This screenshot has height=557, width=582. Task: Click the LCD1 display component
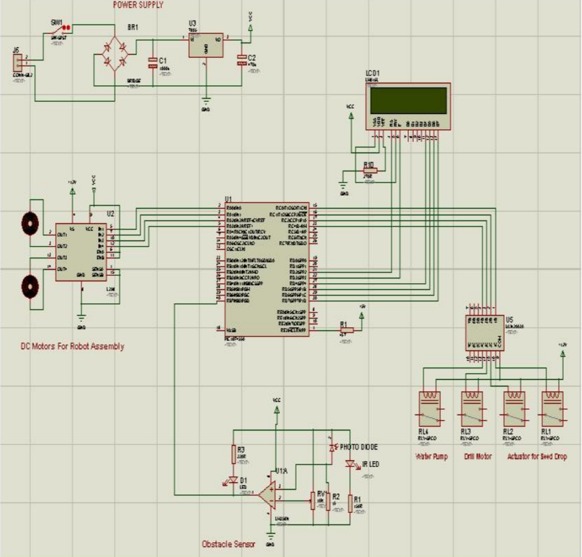point(409,107)
